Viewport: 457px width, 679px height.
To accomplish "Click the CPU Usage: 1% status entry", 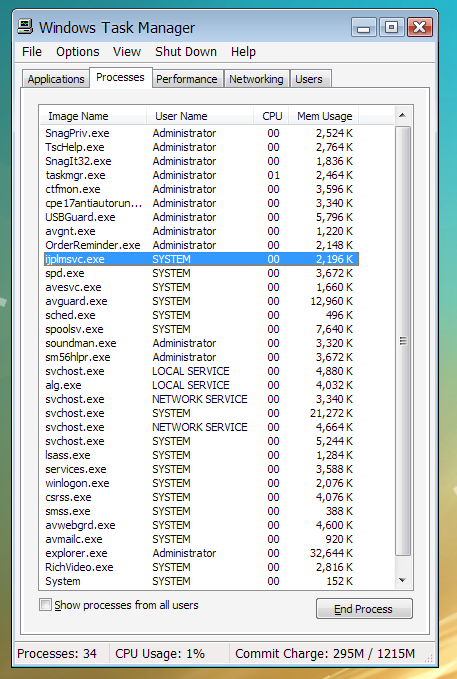I will pyautogui.click(x=160, y=653).
